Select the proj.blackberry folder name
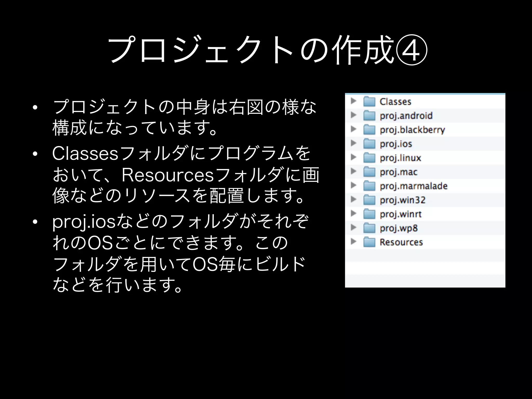Viewport: 532px width, 399px height. [412, 130]
